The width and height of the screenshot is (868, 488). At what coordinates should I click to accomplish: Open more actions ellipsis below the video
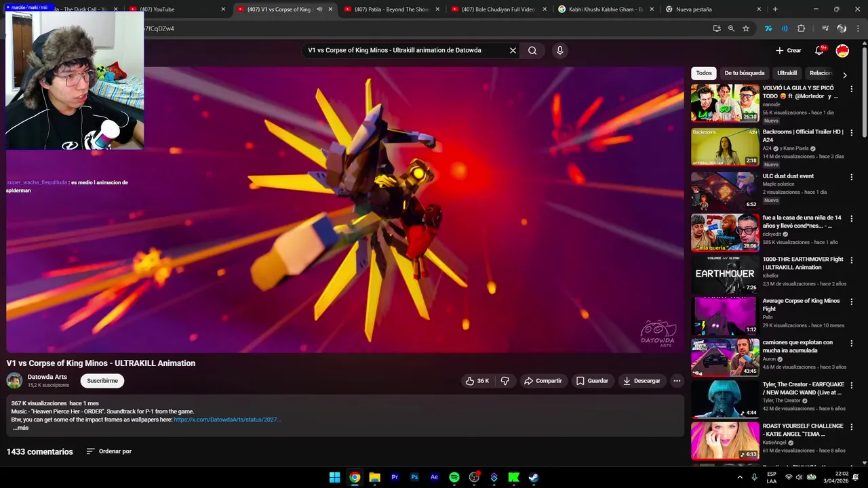point(677,381)
